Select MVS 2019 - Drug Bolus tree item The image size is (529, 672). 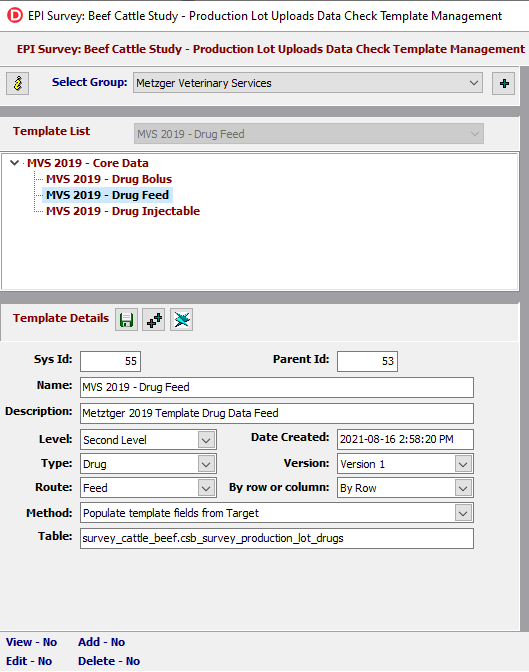click(x=109, y=179)
